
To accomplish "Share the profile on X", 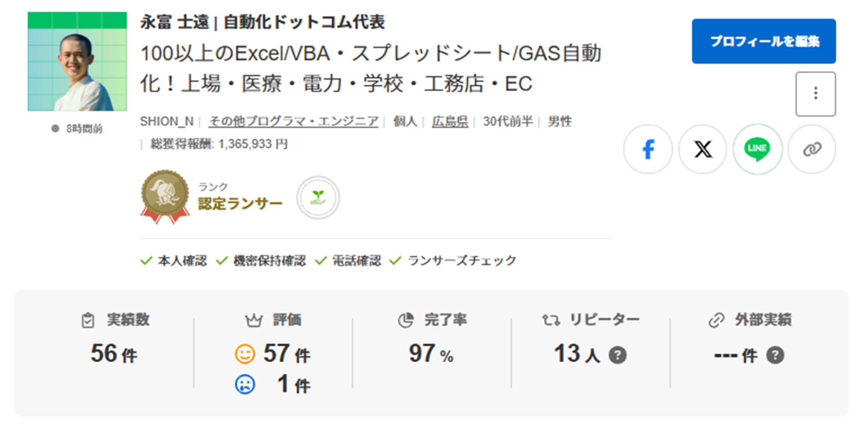I will pyautogui.click(x=703, y=149).
